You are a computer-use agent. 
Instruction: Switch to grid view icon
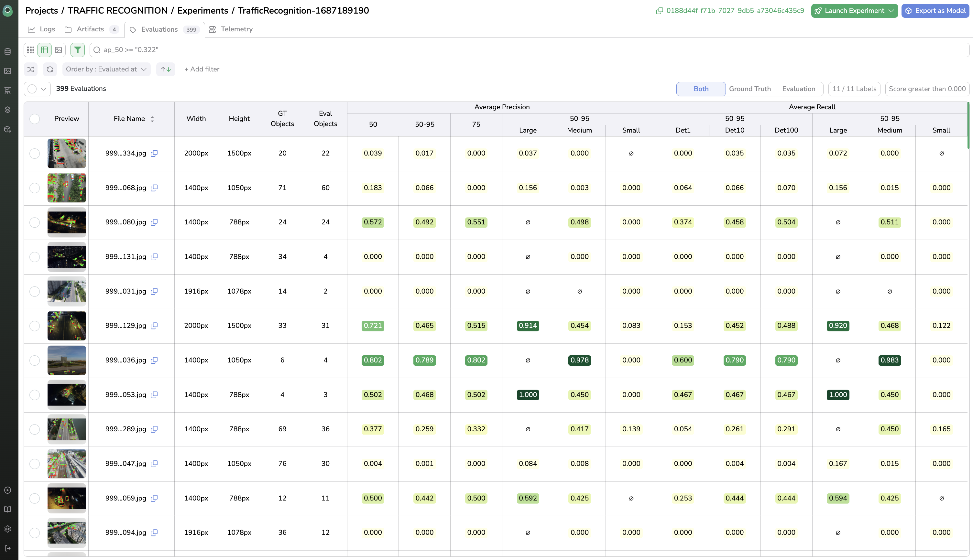(x=31, y=50)
